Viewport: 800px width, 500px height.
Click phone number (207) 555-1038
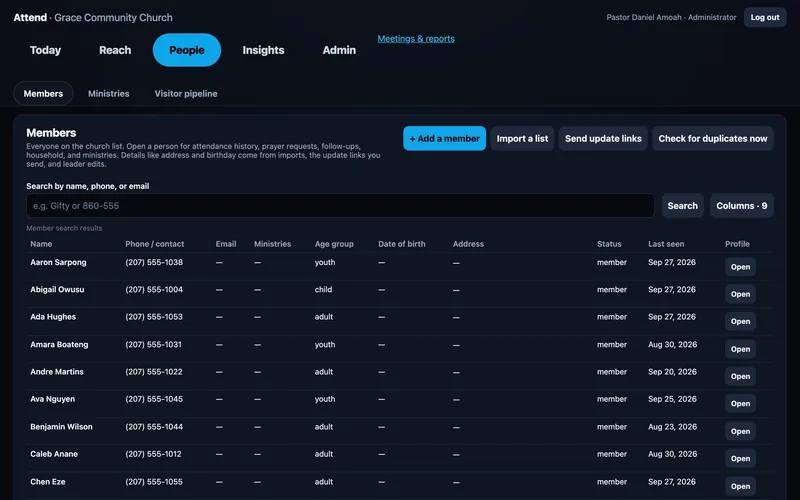click(x=154, y=262)
